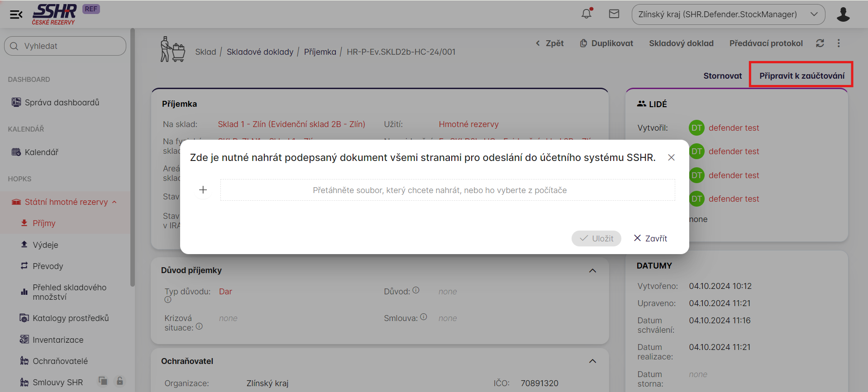
Task: Close the upload dialog with X icon
Action: coord(671,157)
